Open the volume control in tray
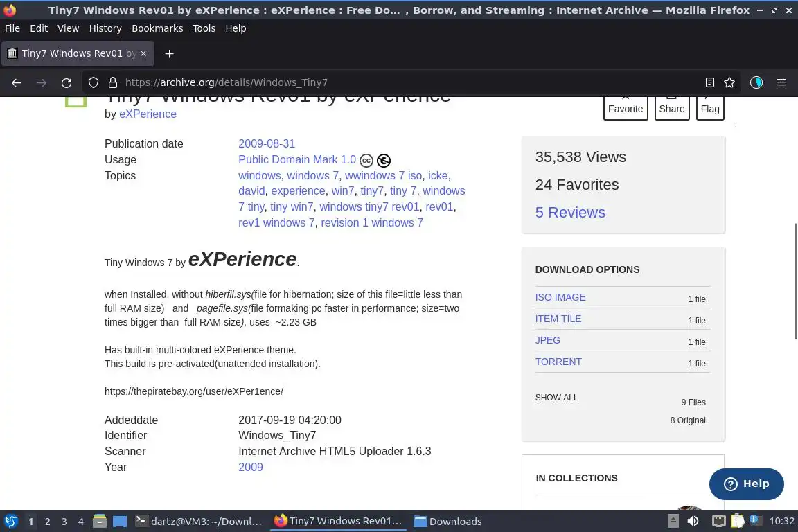This screenshot has width=798, height=532. click(693, 522)
